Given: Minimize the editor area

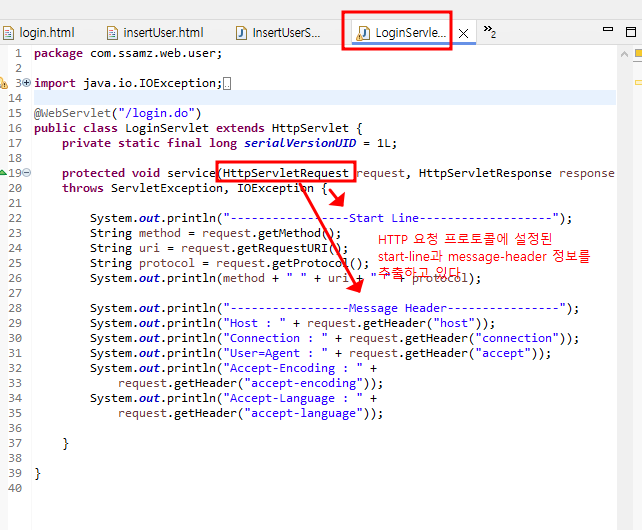Looking at the screenshot, I should click(608, 29).
